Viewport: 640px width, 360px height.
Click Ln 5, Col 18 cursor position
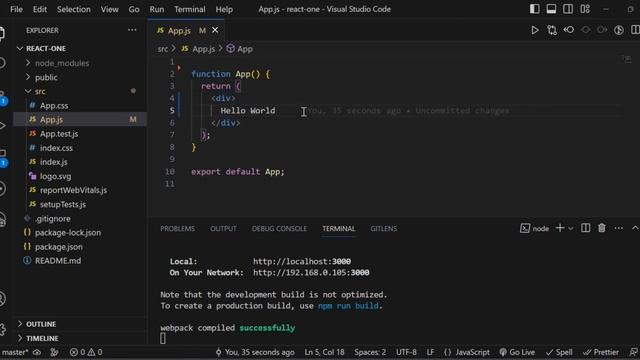[x=324, y=352]
